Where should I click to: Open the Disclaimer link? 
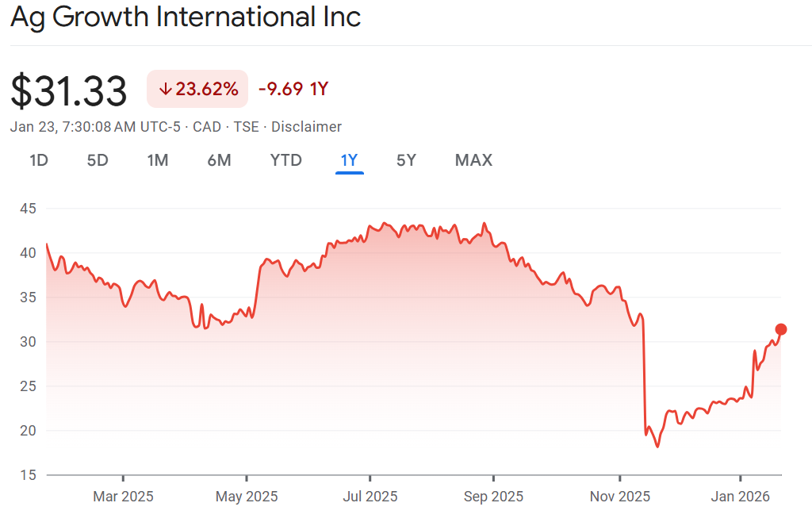click(x=307, y=127)
